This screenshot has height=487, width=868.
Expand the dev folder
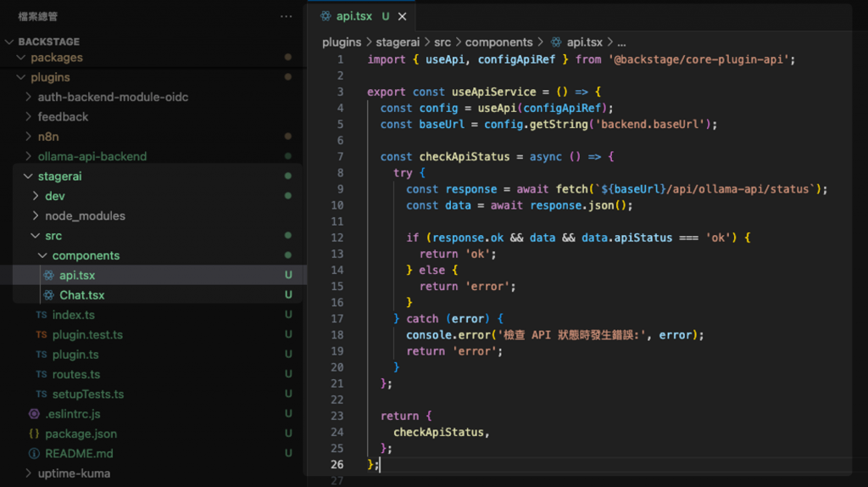36,196
